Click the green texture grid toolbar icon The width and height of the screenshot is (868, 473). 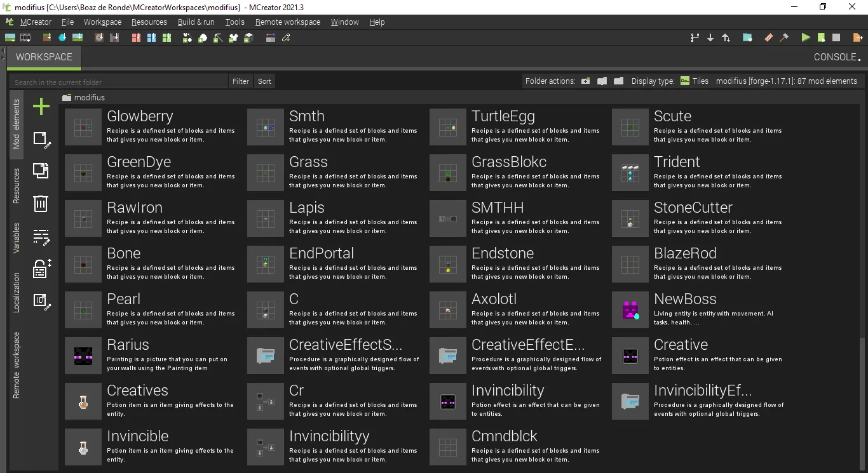pos(166,37)
